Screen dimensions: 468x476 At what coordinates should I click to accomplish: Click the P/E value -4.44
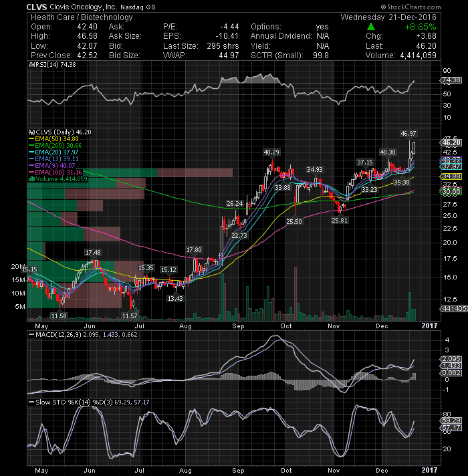[x=229, y=27]
